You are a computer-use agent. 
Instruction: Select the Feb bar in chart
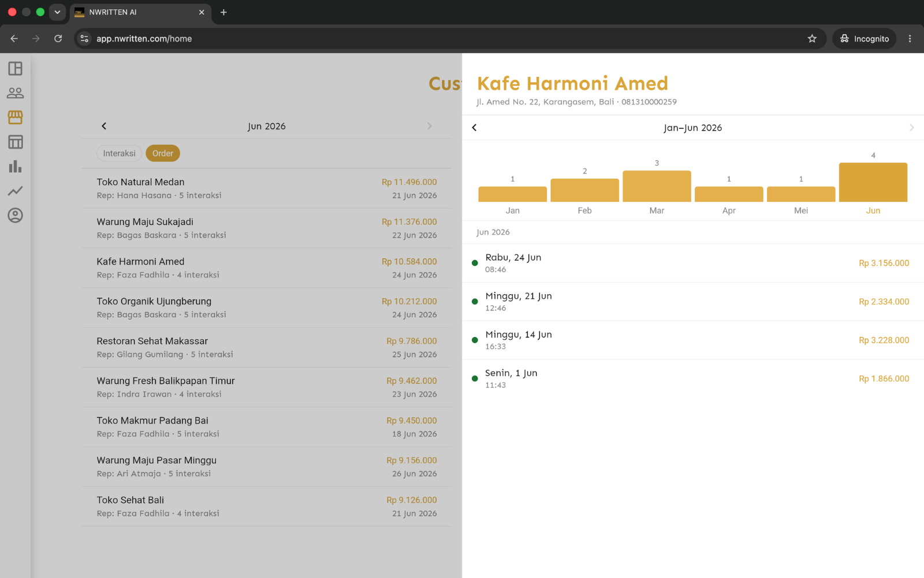tap(584, 190)
